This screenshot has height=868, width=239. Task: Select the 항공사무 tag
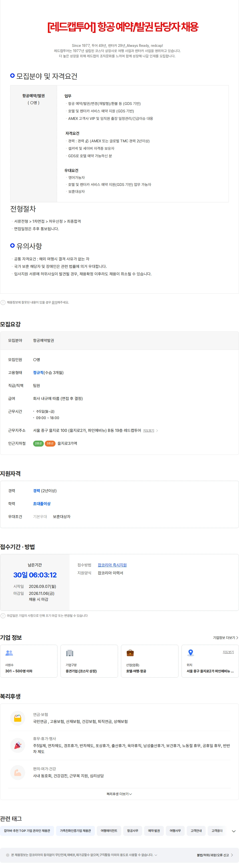point(133,831)
